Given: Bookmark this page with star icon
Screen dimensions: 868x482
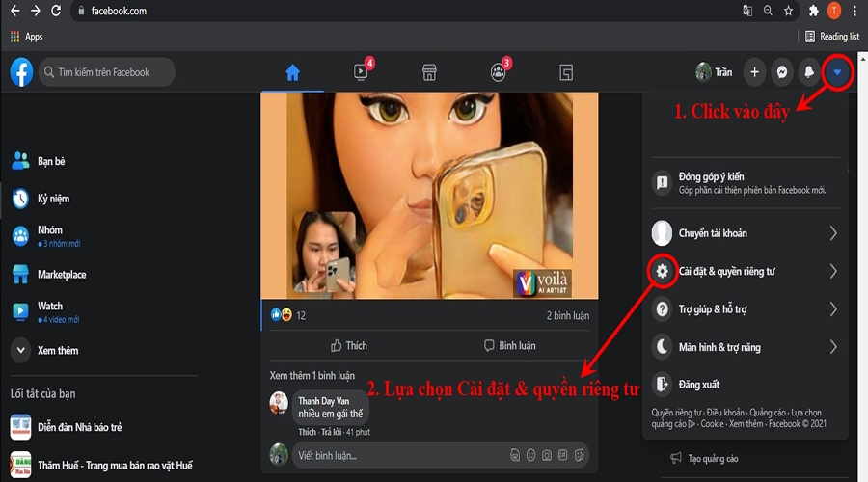Looking at the screenshot, I should pos(788,11).
